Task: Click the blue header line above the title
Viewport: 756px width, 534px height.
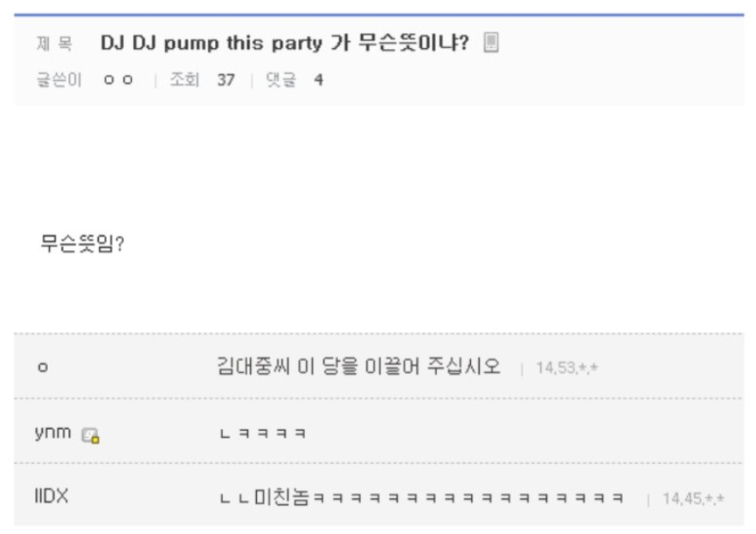Action: (x=379, y=15)
